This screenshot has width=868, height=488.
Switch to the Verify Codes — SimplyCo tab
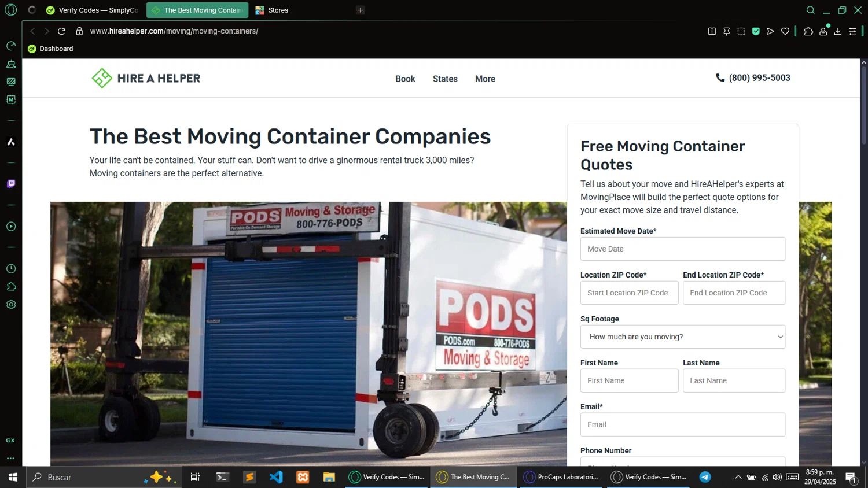93,10
